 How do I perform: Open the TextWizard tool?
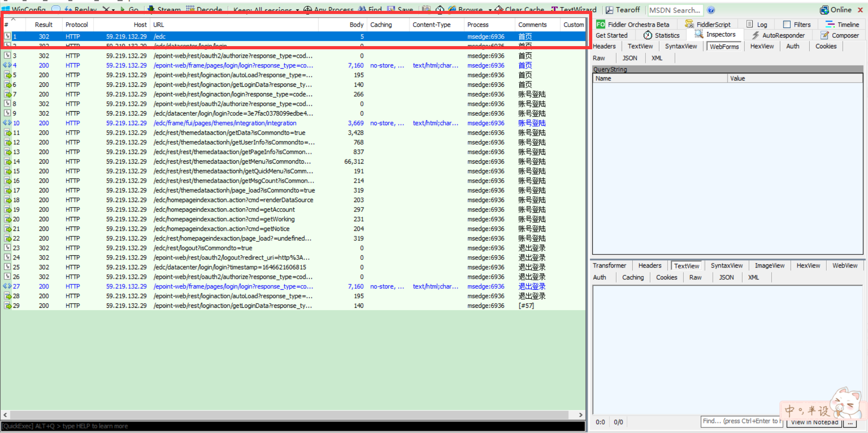click(x=574, y=9)
